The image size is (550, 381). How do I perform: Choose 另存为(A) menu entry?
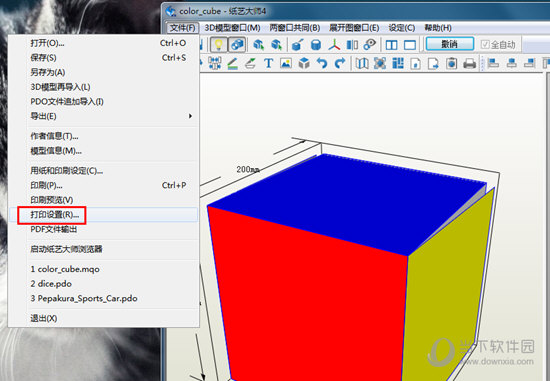tap(103, 72)
